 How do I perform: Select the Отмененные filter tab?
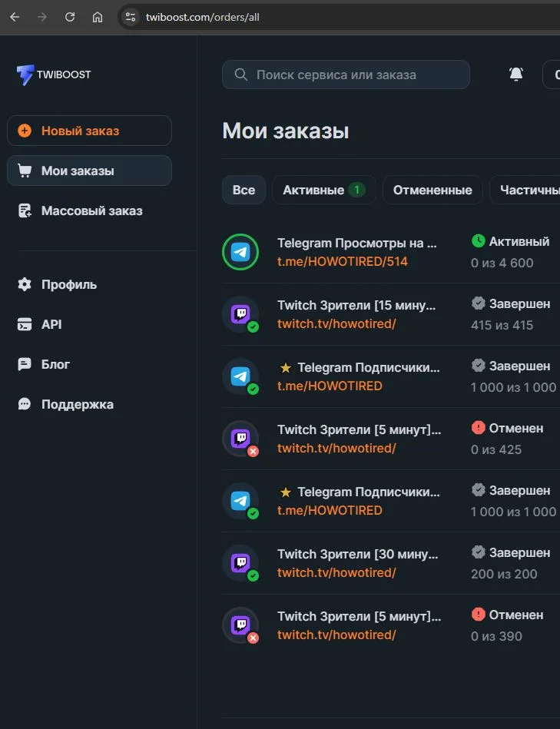point(432,190)
